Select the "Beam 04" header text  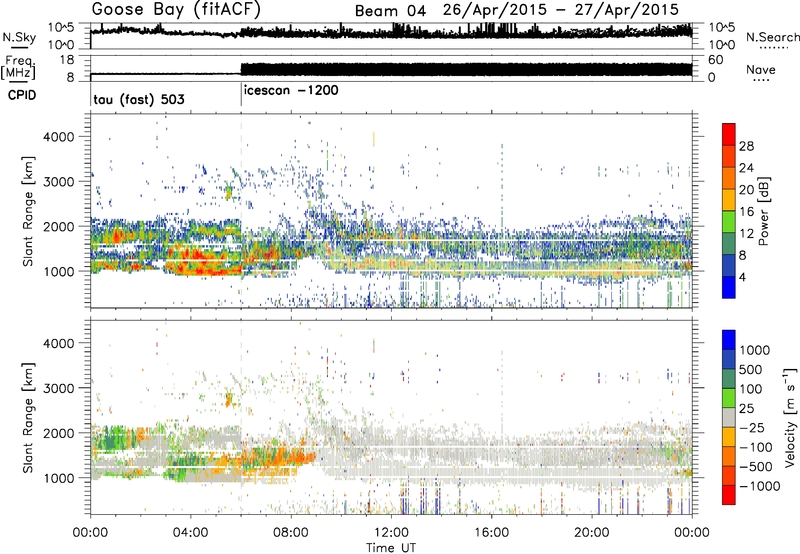(x=390, y=11)
